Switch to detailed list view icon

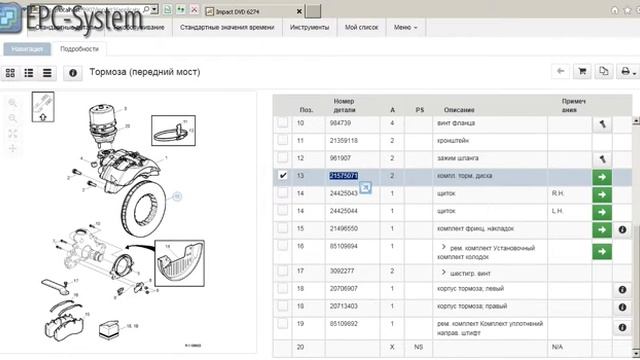29,73
